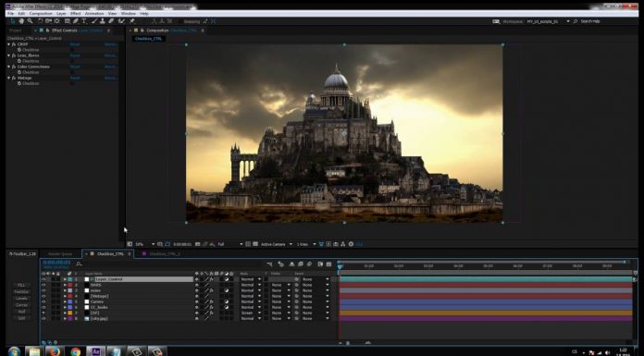Click Reset for the CROP effect
This screenshot has height=356, width=644.
(75, 44)
